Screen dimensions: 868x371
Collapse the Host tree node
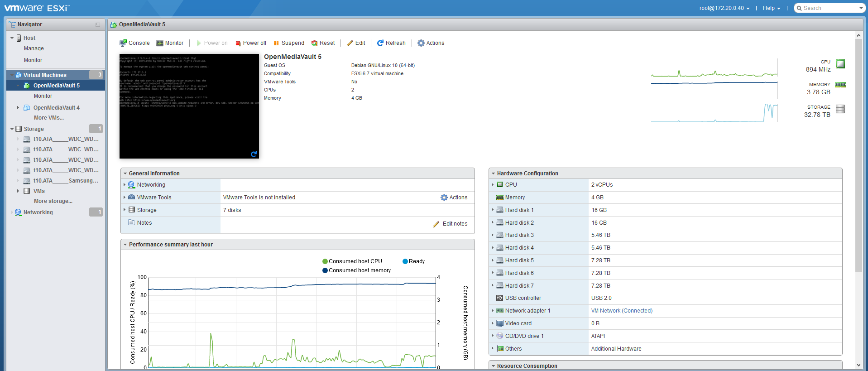coord(12,38)
